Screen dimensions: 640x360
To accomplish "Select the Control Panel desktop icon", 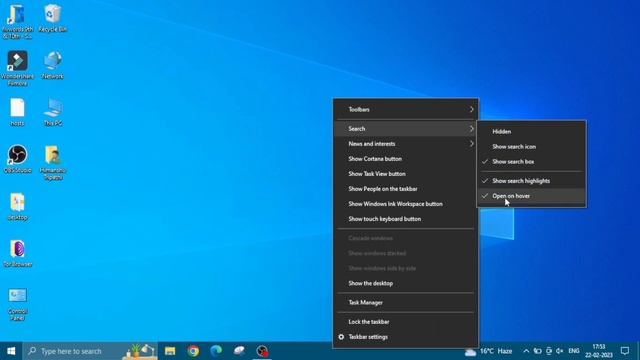I will [x=18, y=304].
